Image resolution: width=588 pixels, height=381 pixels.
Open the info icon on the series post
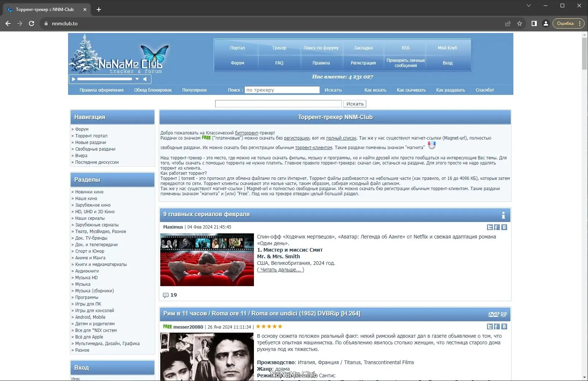(503, 215)
